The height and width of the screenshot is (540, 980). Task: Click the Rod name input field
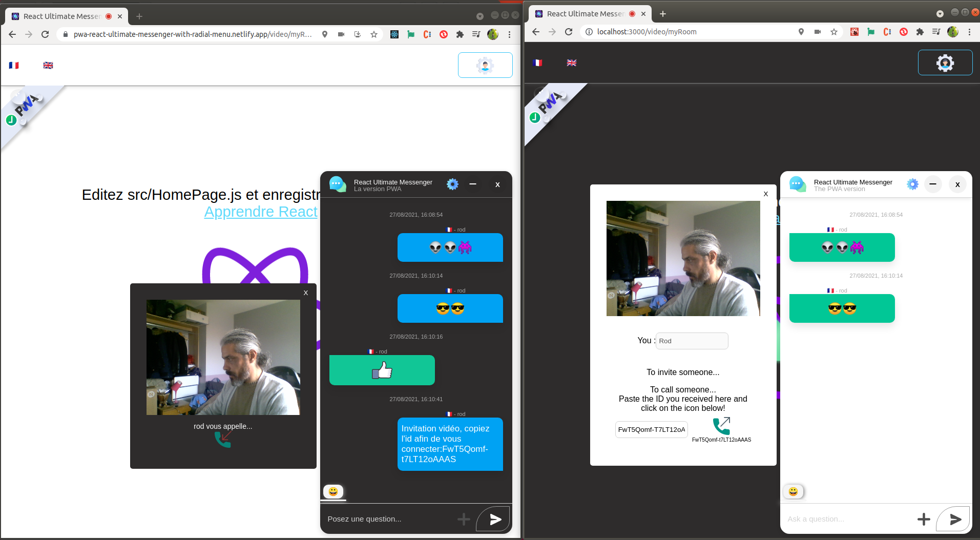click(x=692, y=341)
